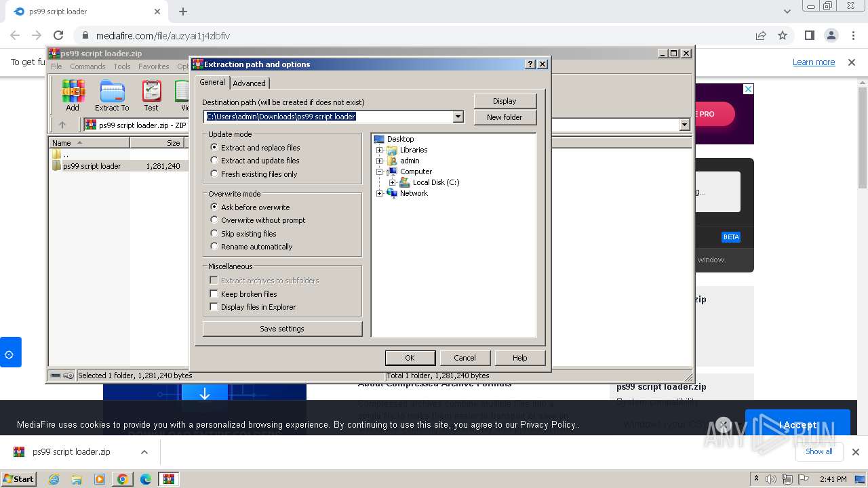
Task: Open Chrome side panel icon
Action: coord(809,35)
